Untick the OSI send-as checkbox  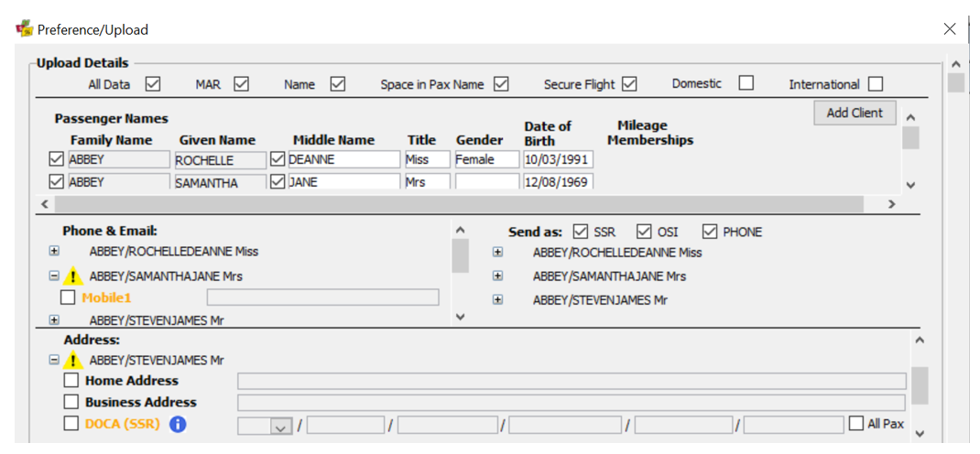click(645, 232)
